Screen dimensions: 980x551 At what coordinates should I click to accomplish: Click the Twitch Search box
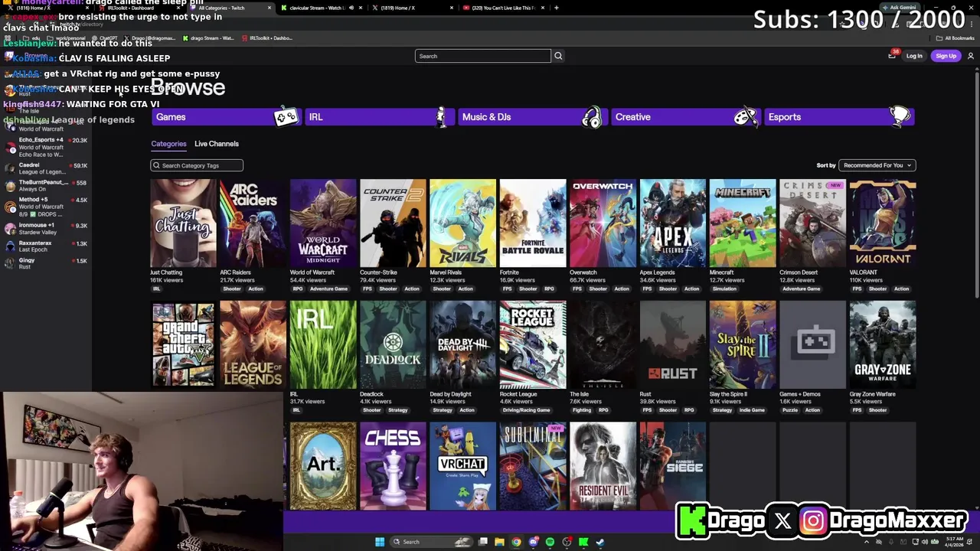click(x=482, y=56)
